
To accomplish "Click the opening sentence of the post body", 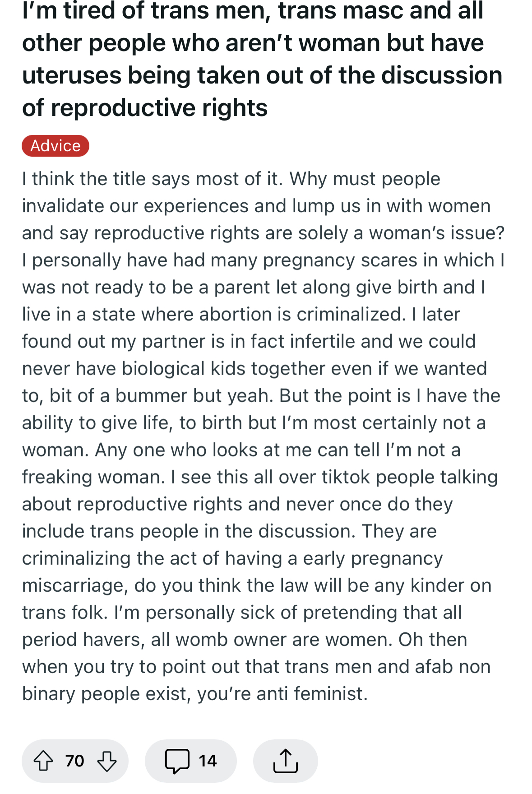I will 153,179.
